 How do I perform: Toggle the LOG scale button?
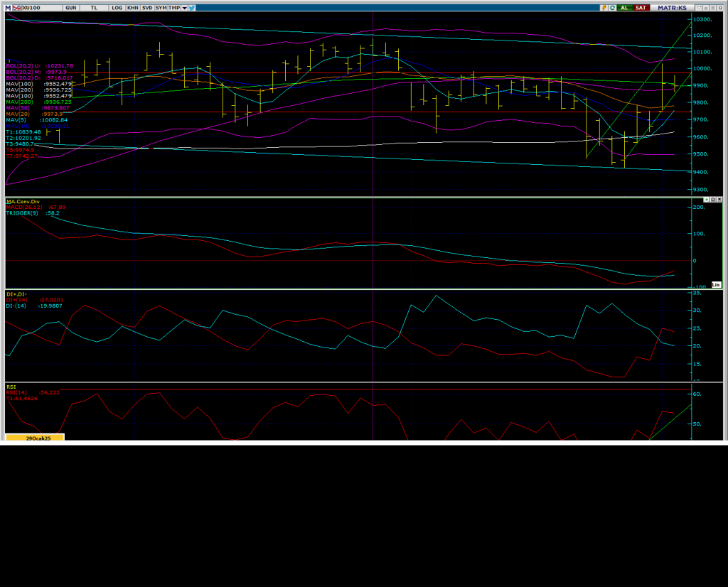[x=117, y=8]
